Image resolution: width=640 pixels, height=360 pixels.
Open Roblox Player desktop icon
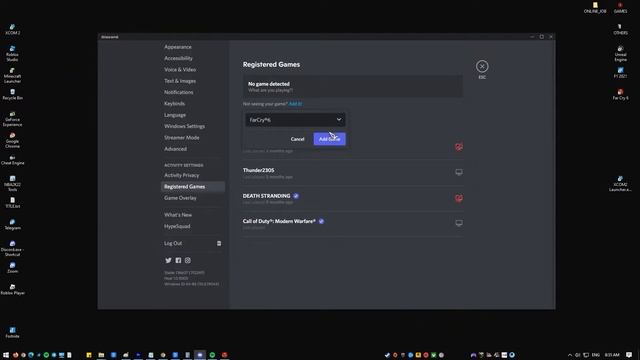(x=12, y=289)
